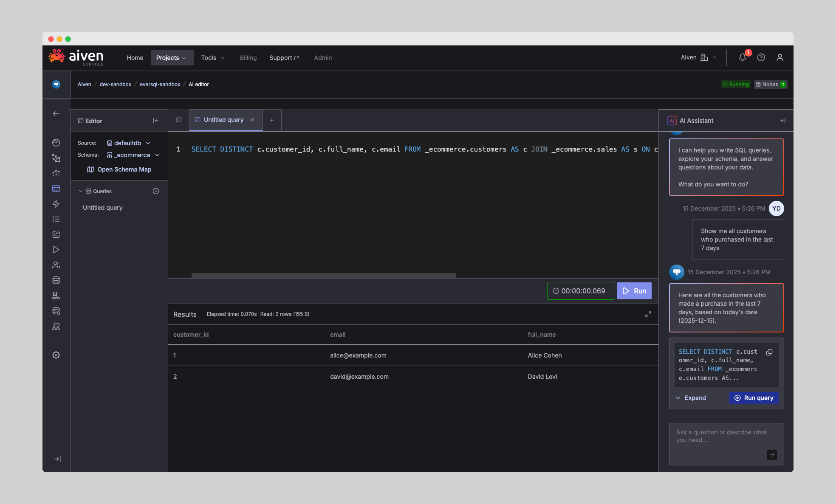The width and height of the screenshot is (836, 504).
Task: Collapse the AI Assistant panel
Action: click(x=782, y=121)
